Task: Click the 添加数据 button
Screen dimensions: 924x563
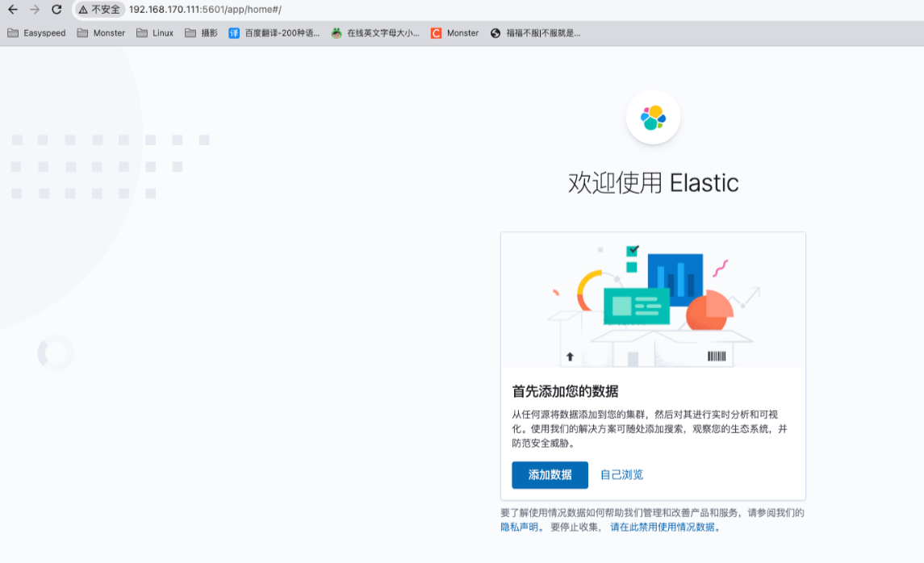Action: click(x=550, y=474)
